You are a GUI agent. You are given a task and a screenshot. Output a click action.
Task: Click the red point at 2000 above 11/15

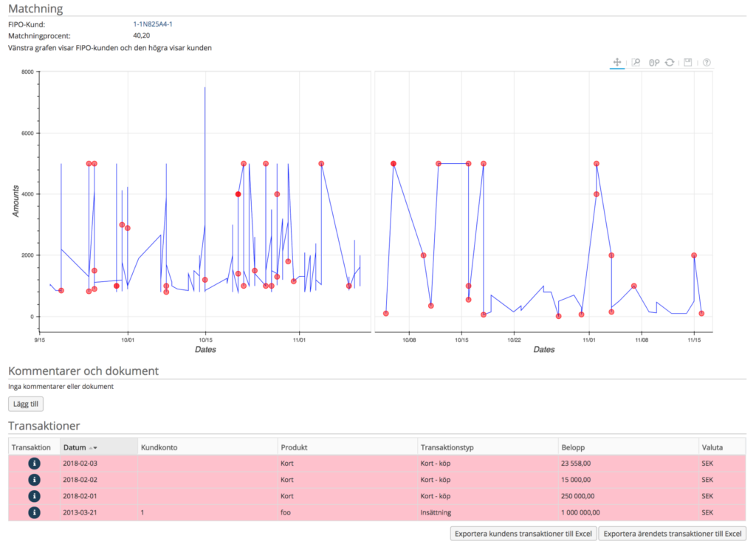694,255
